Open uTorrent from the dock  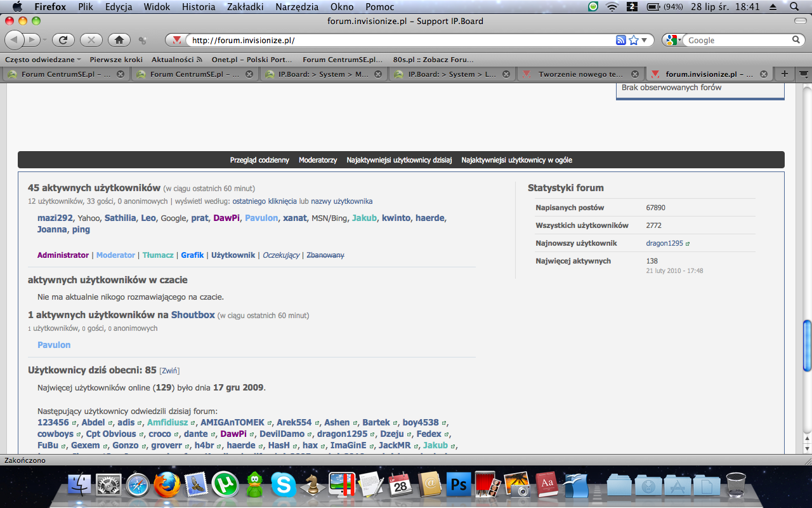(x=224, y=485)
